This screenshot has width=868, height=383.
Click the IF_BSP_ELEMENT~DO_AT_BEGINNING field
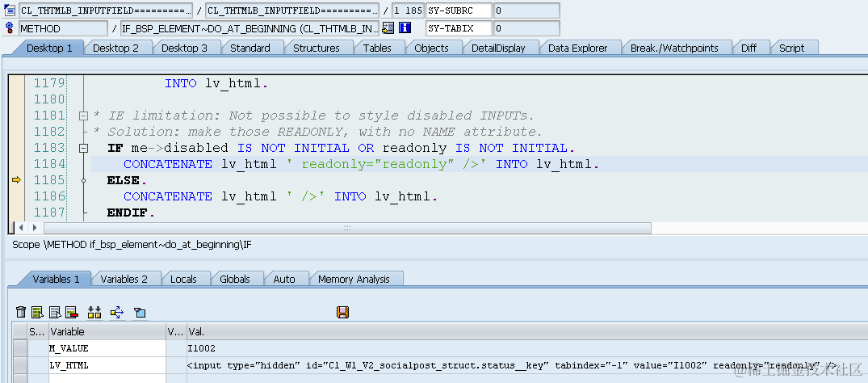pos(249,27)
